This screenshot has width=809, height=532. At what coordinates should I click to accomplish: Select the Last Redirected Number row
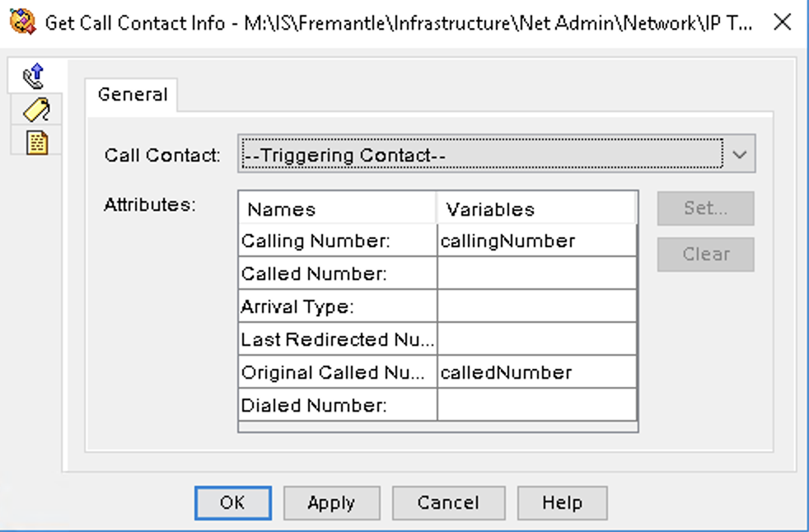pyautogui.click(x=437, y=339)
